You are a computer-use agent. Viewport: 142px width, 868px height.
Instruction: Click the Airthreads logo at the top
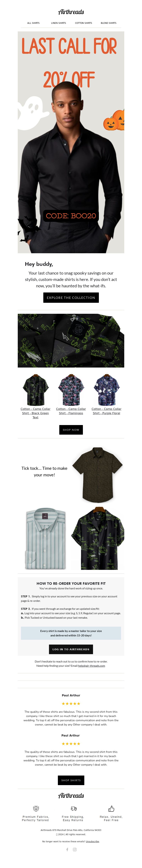coord(71,12)
